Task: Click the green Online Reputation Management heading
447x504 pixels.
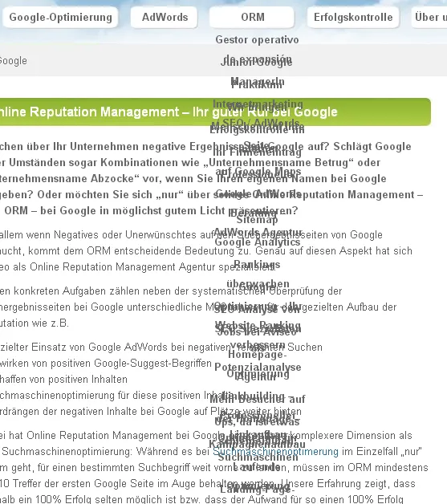Action: click(x=169, y=112)
